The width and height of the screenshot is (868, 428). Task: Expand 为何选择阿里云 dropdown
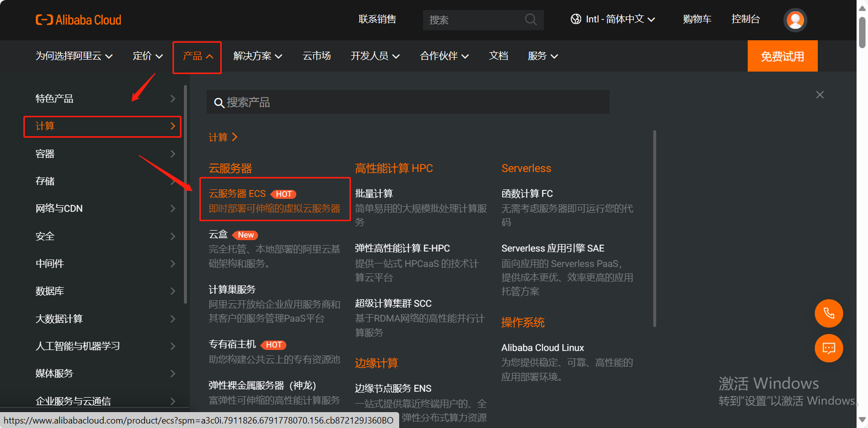(74, 56)
